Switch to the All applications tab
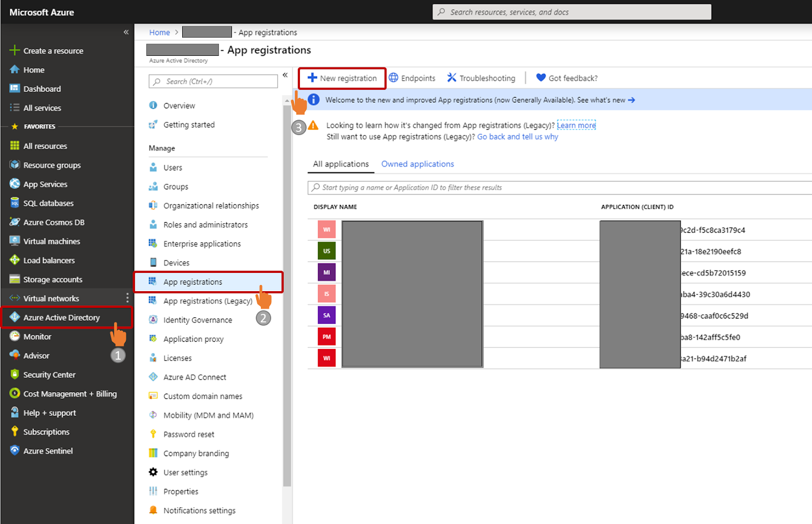 point(341,164)
